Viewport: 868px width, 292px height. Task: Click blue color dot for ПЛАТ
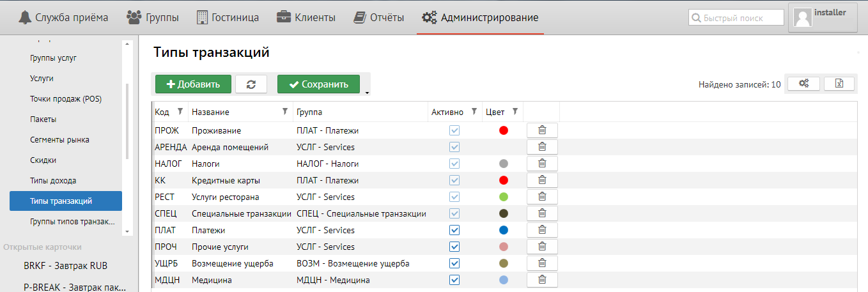504,230
